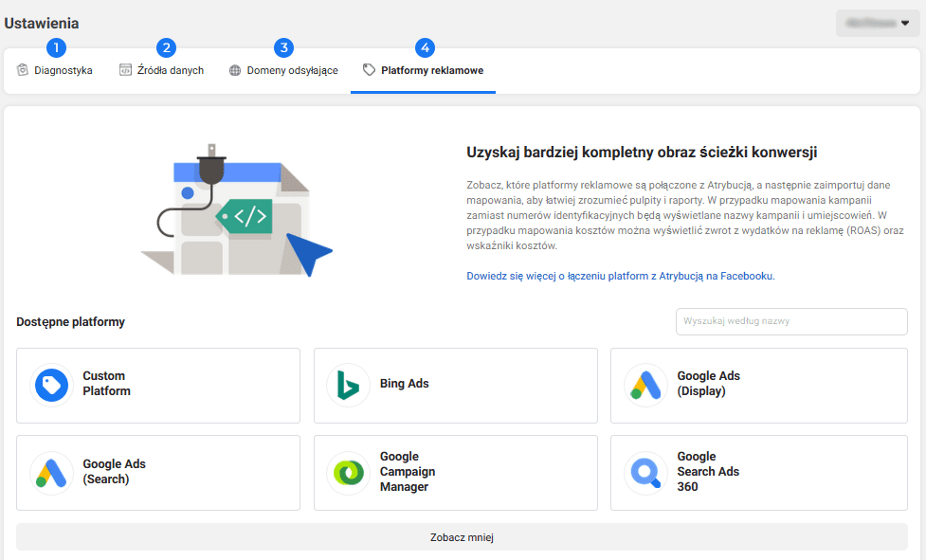Click the Google Ads (Search) logo

[50, 472]
